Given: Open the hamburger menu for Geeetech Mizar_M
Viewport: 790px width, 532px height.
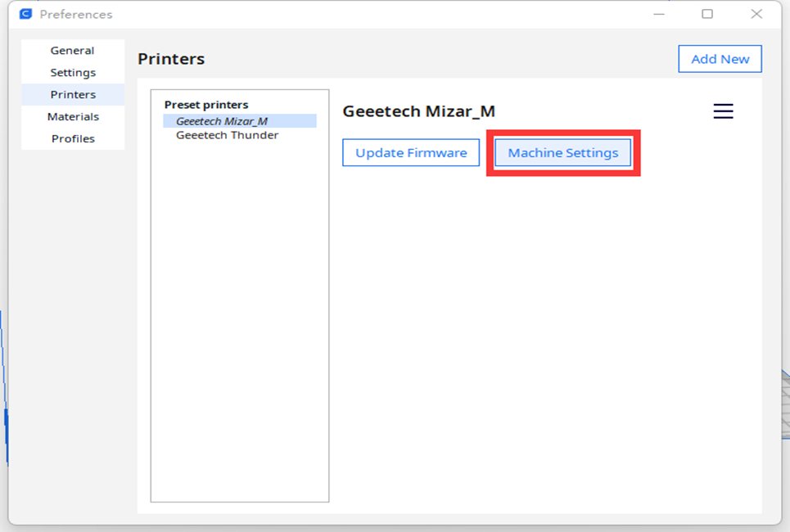Looking at the screenshot, I should [x=723, y=110].
